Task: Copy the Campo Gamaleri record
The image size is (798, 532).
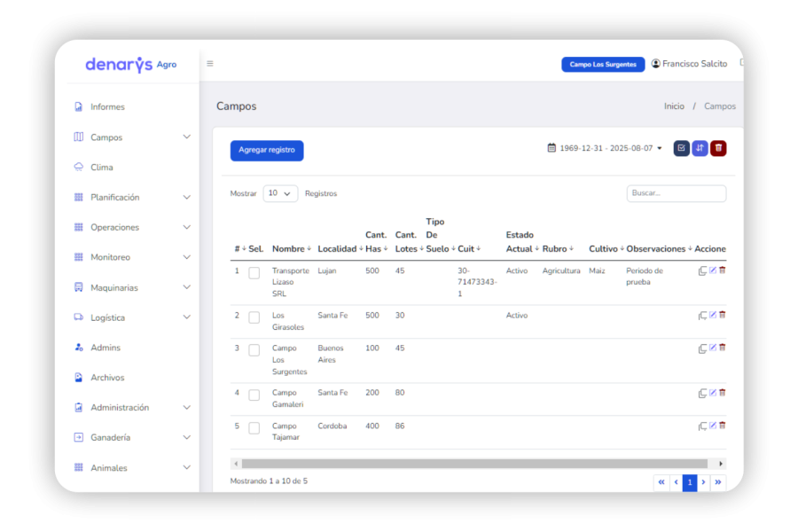Action: pos(702,393)
